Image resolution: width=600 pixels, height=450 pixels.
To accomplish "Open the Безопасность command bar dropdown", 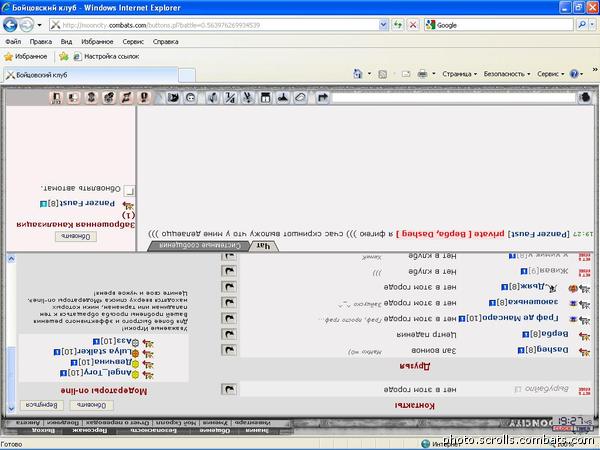I will click(x=507, y=74).
